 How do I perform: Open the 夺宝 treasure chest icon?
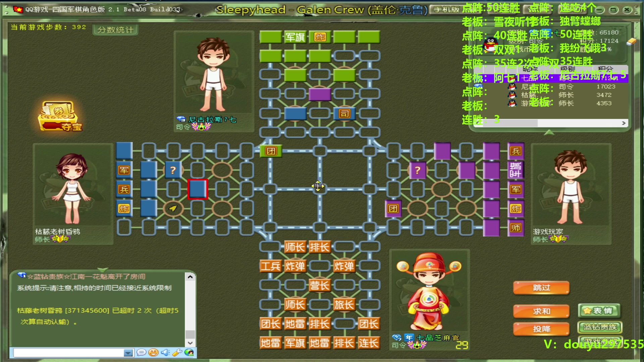[60, 116]
